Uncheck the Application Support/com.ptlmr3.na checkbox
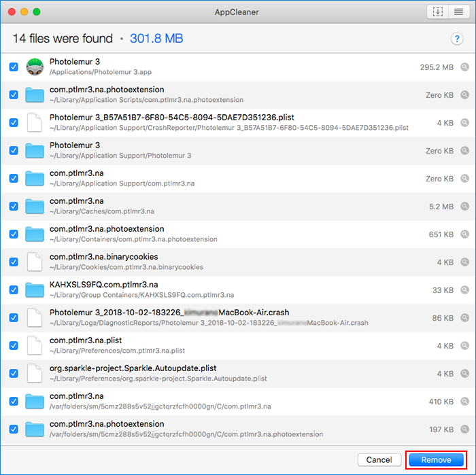Viewport: 476px width, 475px height. 14,178
